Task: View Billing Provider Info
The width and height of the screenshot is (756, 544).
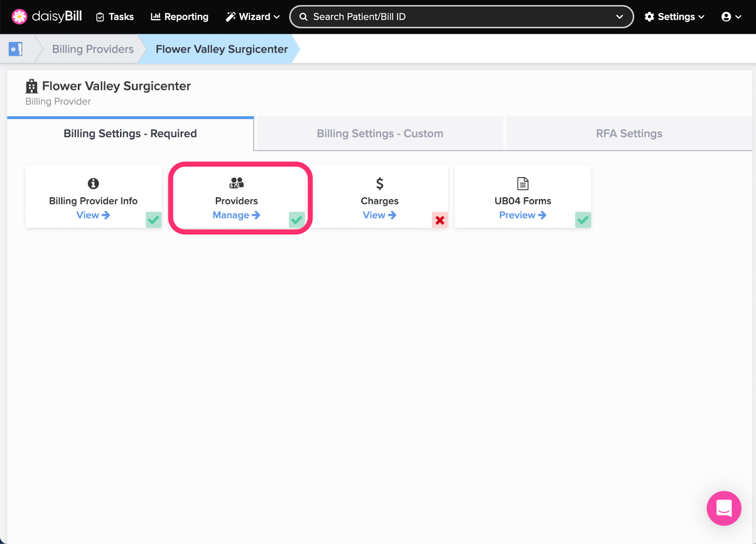Action: click(x=93, y=215)
